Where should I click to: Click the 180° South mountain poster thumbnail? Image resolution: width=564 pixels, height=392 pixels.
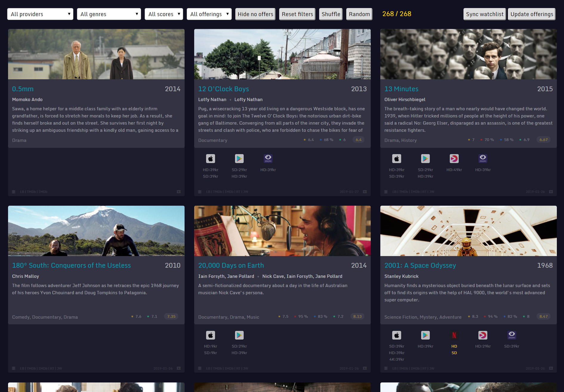[96, 231]
